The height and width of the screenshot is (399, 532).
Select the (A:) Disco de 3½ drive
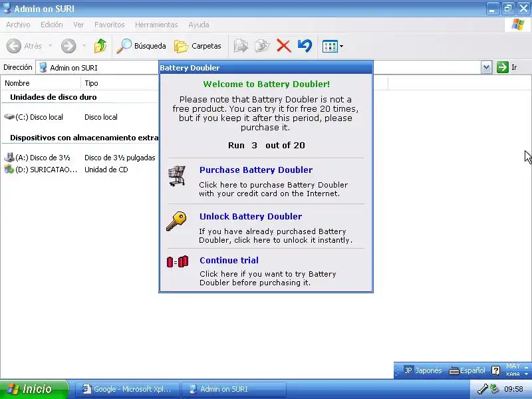tap(37, 158)
